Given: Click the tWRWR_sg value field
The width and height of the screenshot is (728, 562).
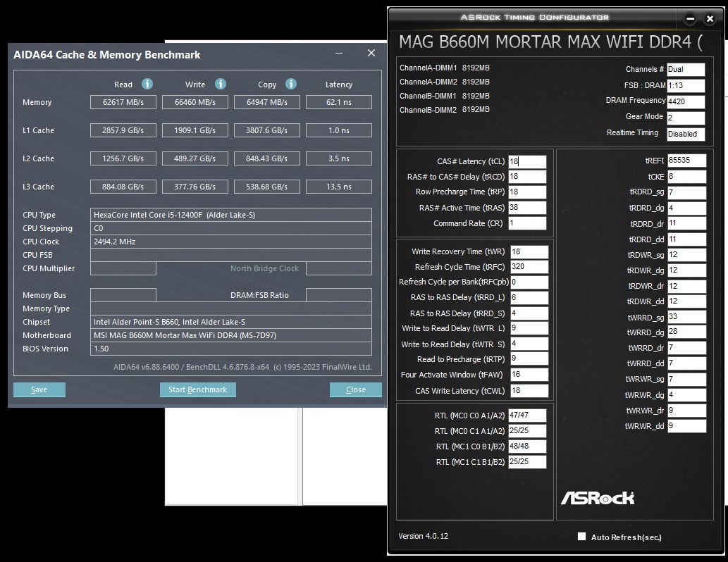Looking at the screenshot, I should [x=687, y=379].
